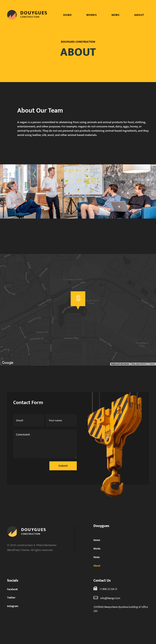This screenshot has width=156, height=644.
Task: Go to WORKS in the top navigation
Action: pyautogui.click(x=91, y=15)
